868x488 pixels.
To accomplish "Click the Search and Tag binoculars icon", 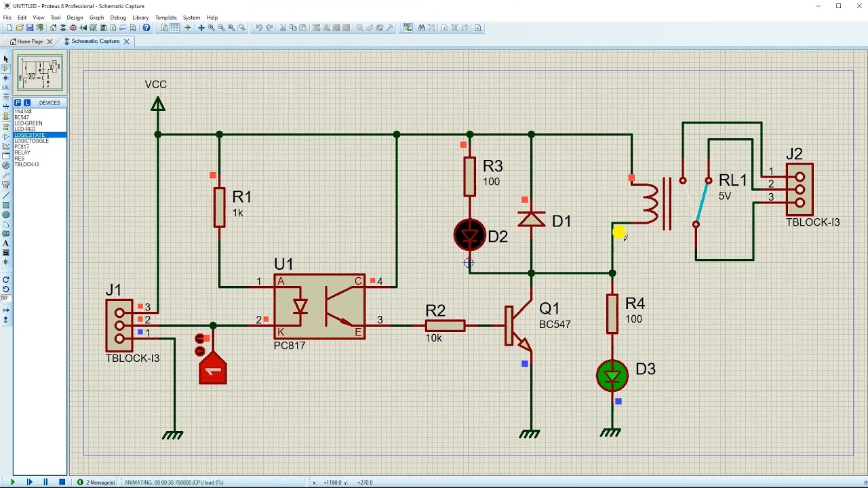I will pyautogui.click(x=421, y=28).
